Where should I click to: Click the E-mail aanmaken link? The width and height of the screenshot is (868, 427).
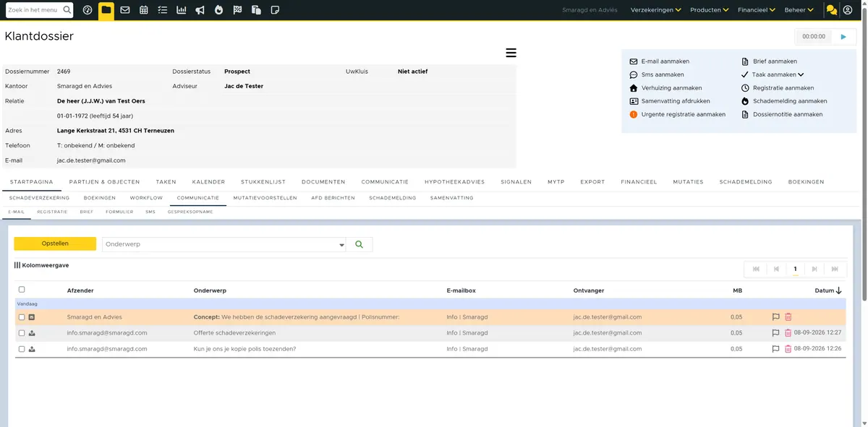665,61
